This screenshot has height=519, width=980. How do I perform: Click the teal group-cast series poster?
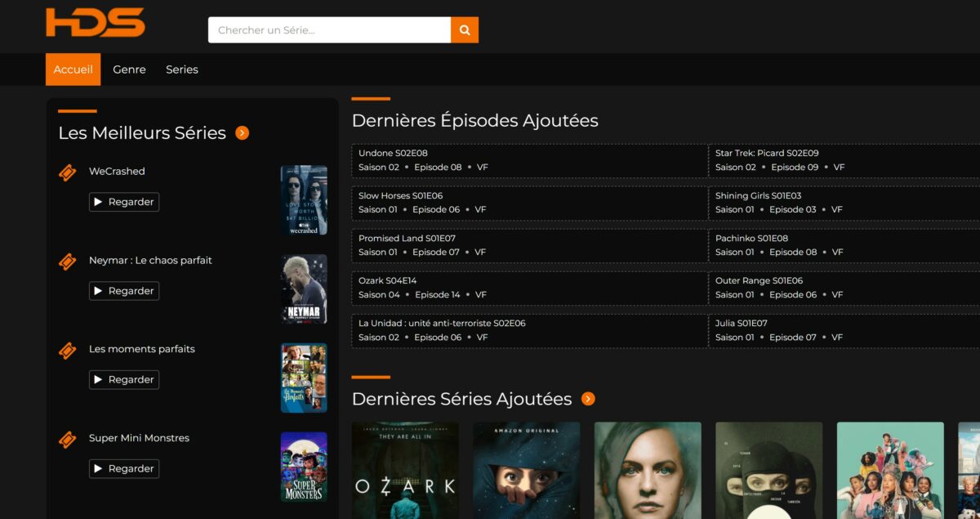tap(890, 471)
